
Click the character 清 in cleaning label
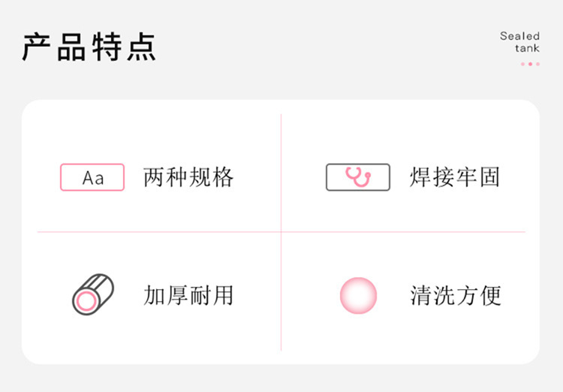coord(421,295)
